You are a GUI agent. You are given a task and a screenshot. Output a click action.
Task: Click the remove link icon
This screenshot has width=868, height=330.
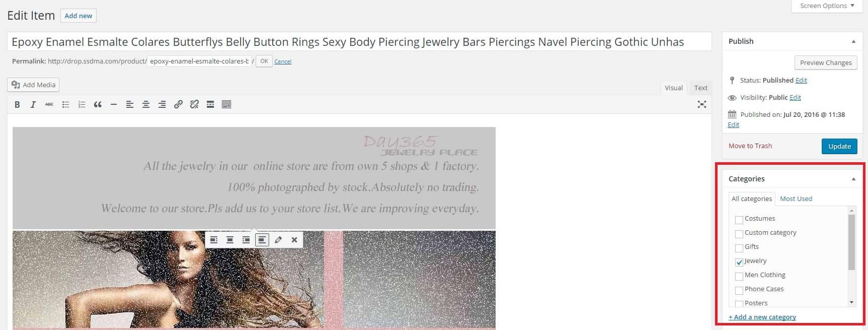coord(194,104)
